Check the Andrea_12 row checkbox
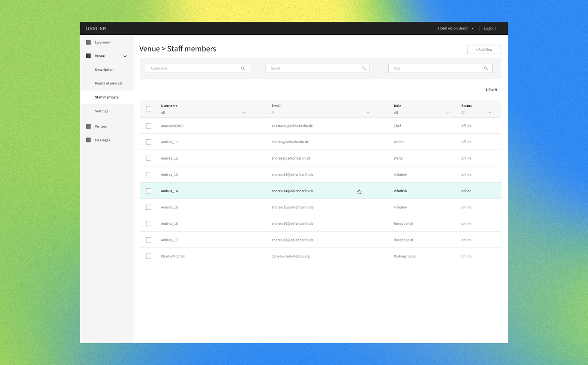588x365 pixels. pyautogui.click(x=149, y=158)
